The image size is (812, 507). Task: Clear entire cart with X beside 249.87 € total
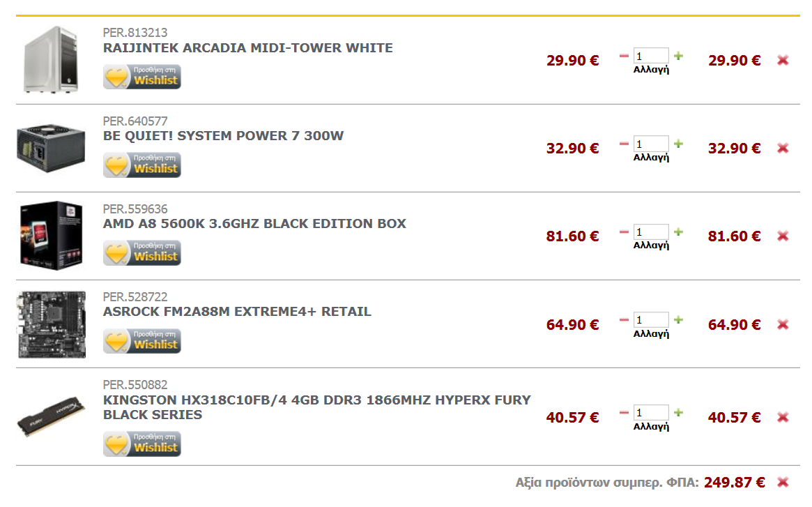[x=783, y=483]
